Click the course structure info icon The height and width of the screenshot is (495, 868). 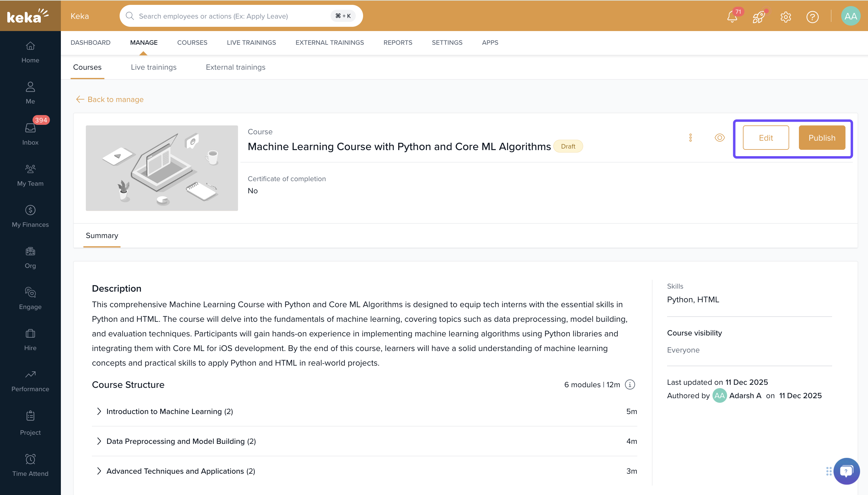(x=630, y=384)
